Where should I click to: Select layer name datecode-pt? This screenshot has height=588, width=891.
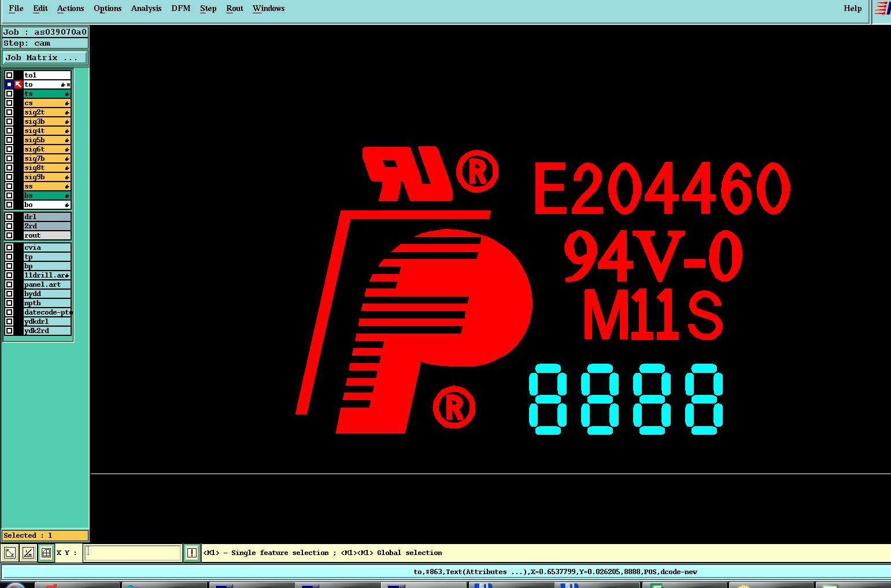point(47,312)
